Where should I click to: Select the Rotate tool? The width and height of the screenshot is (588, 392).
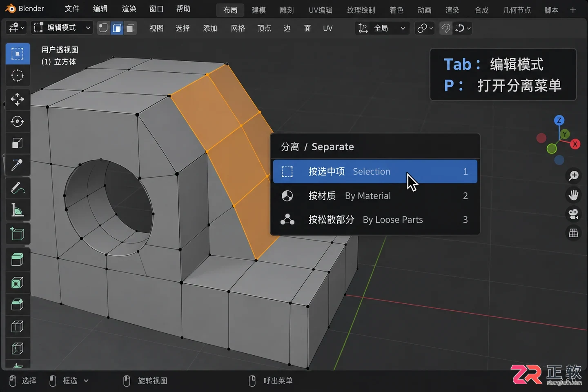tap(18, 121)
